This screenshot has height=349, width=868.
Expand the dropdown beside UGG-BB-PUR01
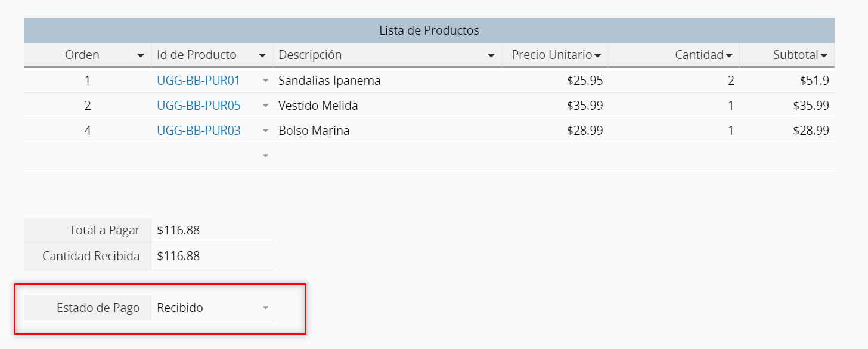tap(266, 81)
